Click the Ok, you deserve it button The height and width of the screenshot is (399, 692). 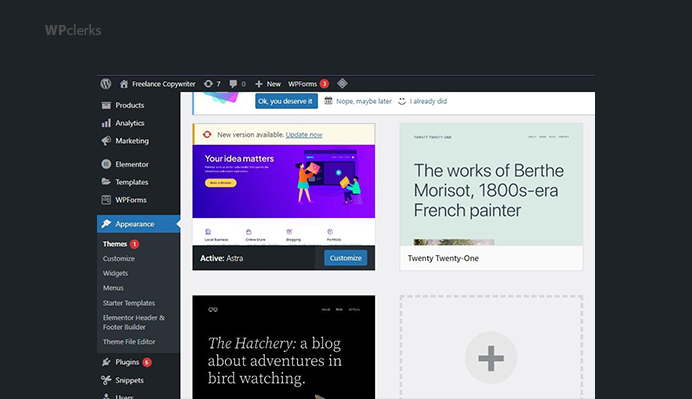pos(286,101)
